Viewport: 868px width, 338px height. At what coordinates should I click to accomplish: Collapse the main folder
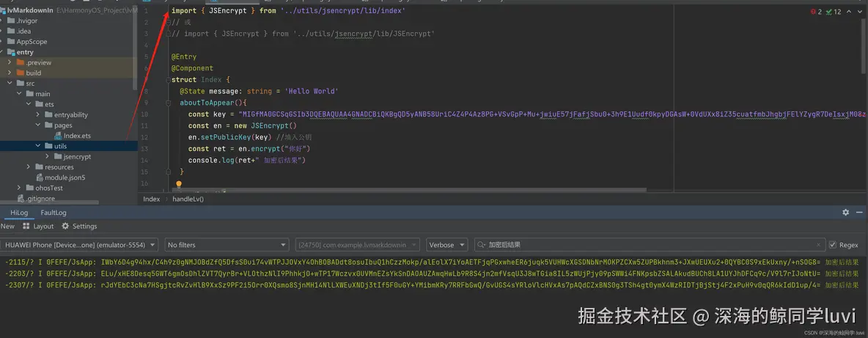pyautogui.click(x=19, y=94)
